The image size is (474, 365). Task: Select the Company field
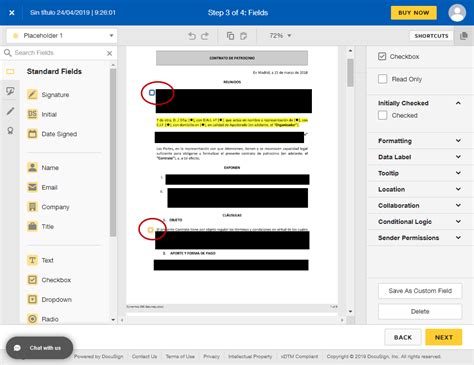tap(48, 207)
